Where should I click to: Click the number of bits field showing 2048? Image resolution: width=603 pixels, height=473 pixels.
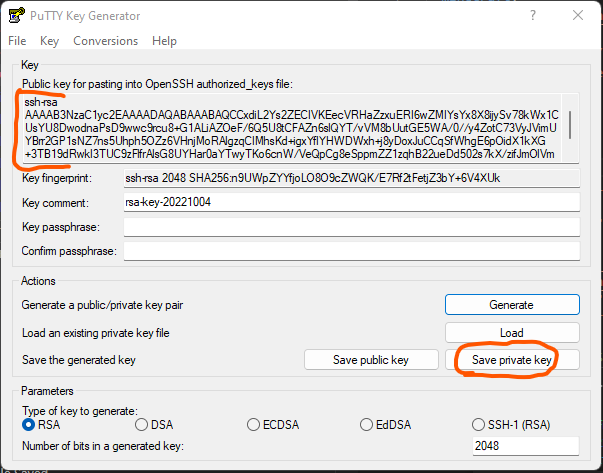click(526, 446)
